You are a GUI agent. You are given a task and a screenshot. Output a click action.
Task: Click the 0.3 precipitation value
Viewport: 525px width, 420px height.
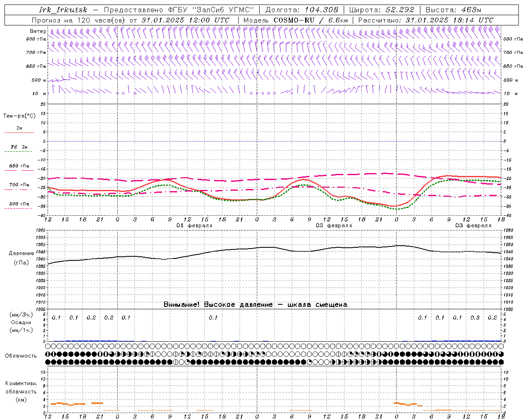click(x=475, y=318)
